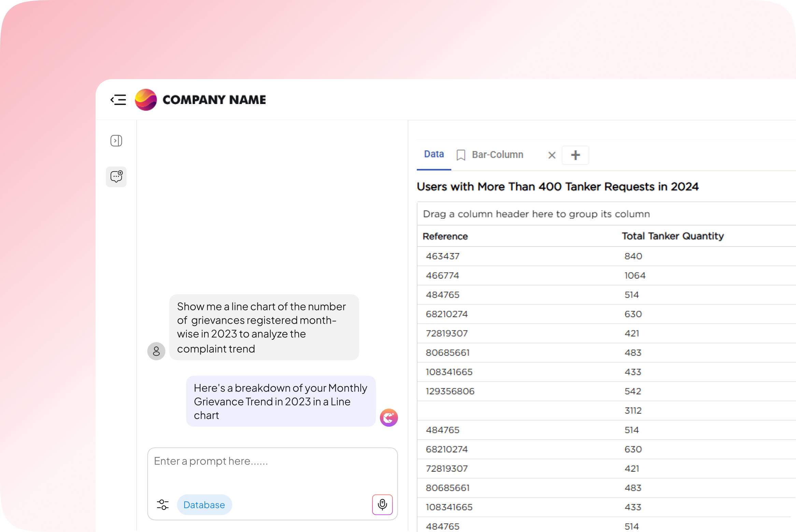This screenshot has width=796, height=532.
Task: Click the company logo sphere
Action: 146,100
